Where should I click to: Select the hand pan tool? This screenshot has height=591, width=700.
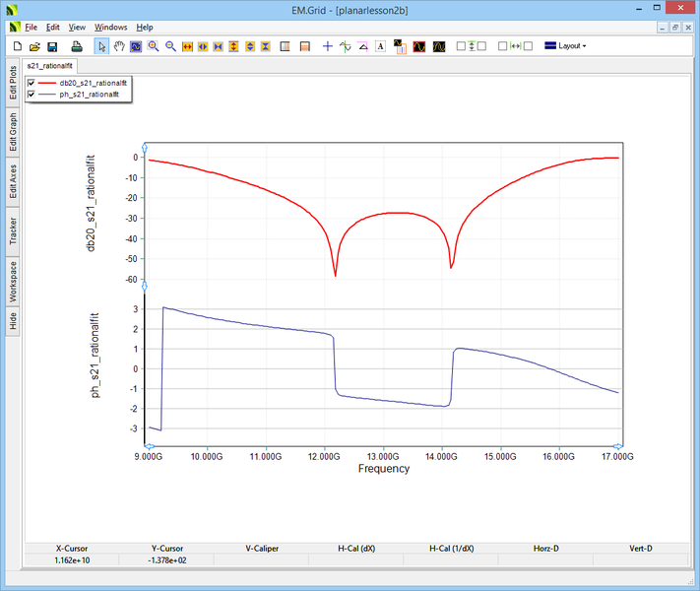click(x=119, y=46)
